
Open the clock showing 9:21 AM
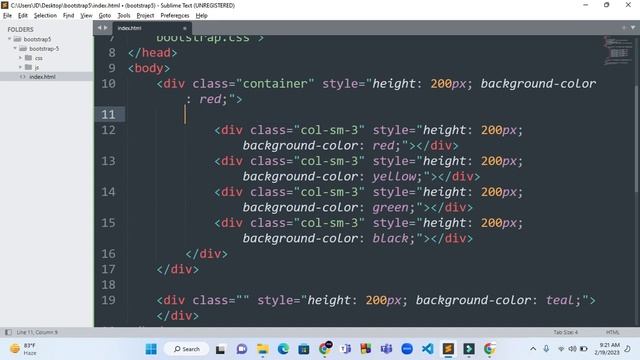(x=607, y=349)
